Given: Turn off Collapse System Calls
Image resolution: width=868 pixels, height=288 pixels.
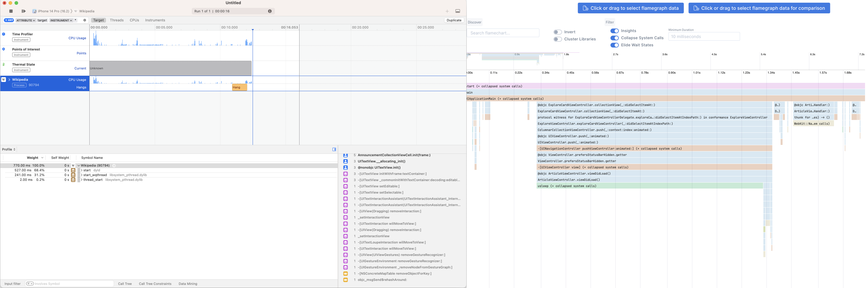Looking at the screenshot, I should click(x=614, y=38).
